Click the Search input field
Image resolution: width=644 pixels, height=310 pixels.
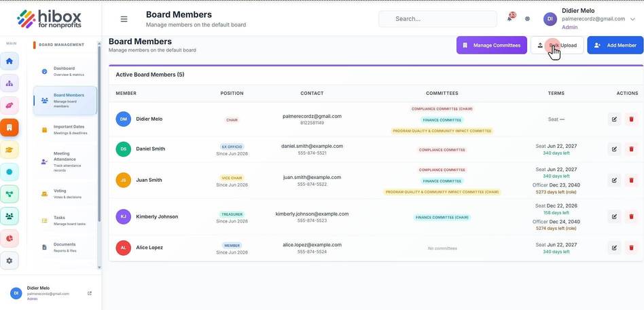click(437, 19)
